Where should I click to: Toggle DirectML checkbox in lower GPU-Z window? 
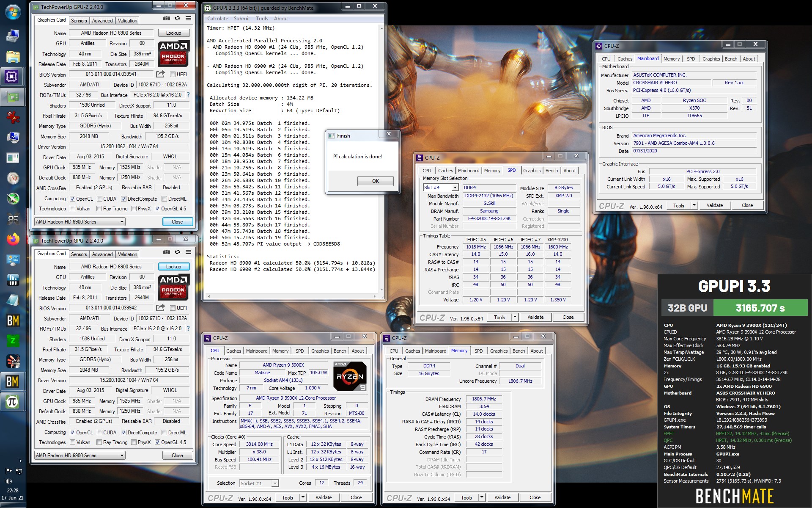click(164, 433)
